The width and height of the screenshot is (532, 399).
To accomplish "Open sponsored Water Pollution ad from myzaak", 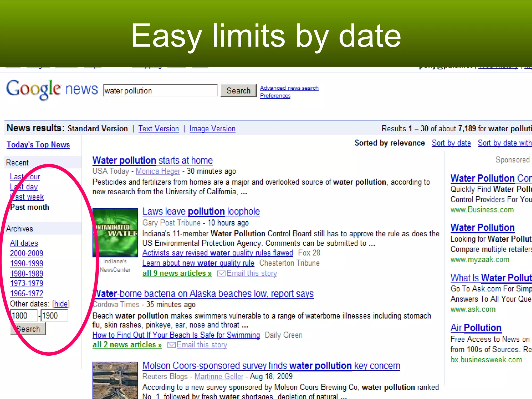I will click(x=482, y=228).
